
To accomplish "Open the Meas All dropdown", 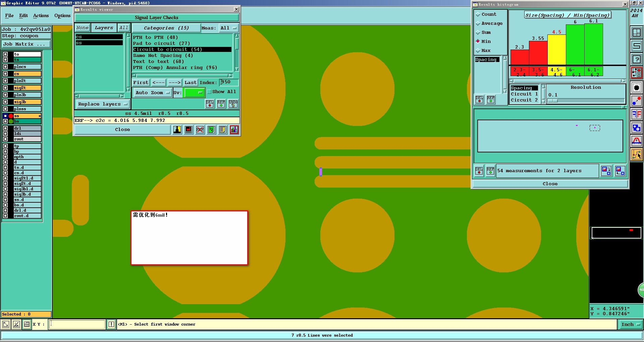I will tap(229, 28).
